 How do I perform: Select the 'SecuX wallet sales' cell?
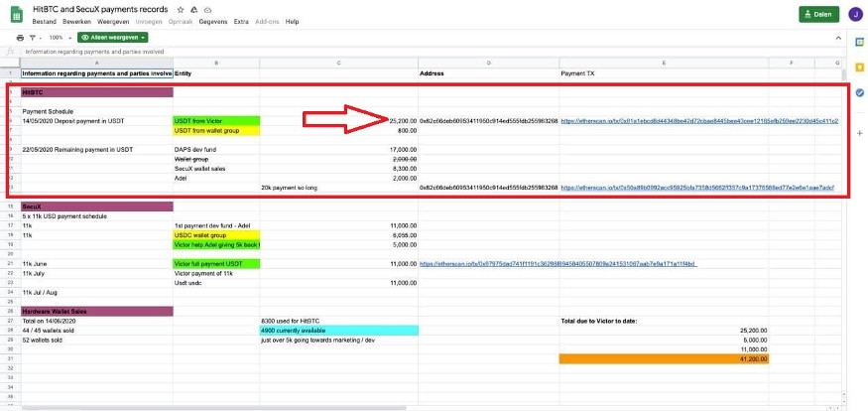[216, 169]
